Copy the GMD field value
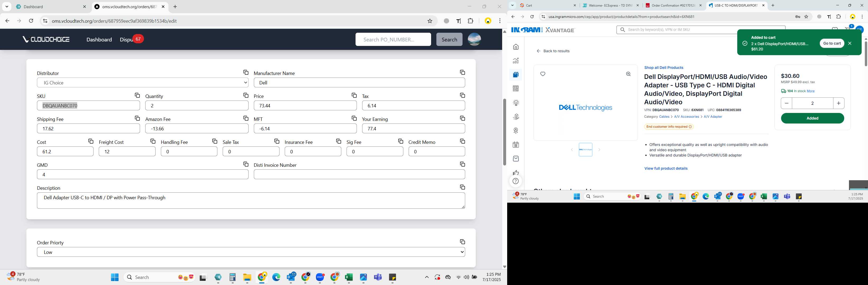This screenshot has height=285, width=868. (246, 164)
